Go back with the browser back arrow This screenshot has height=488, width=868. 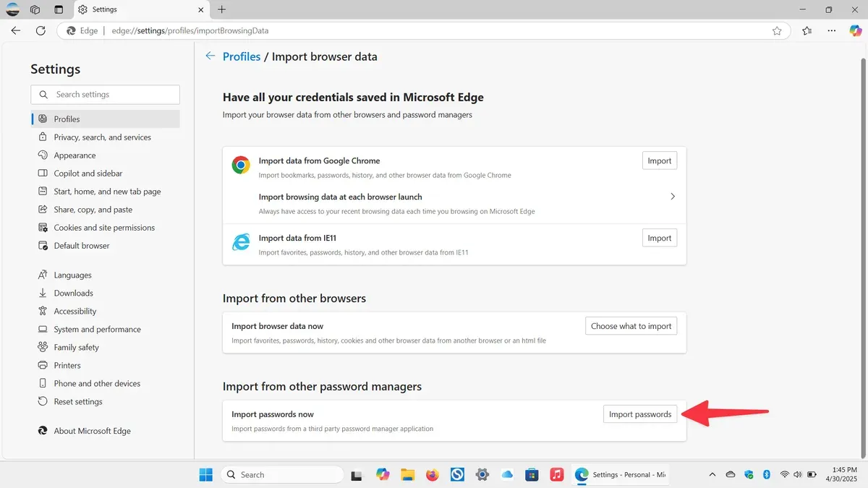[16, 31]
